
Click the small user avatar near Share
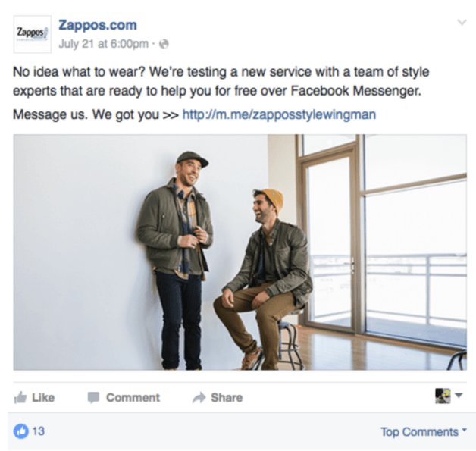pyautogui.click(x=443, y=396)
